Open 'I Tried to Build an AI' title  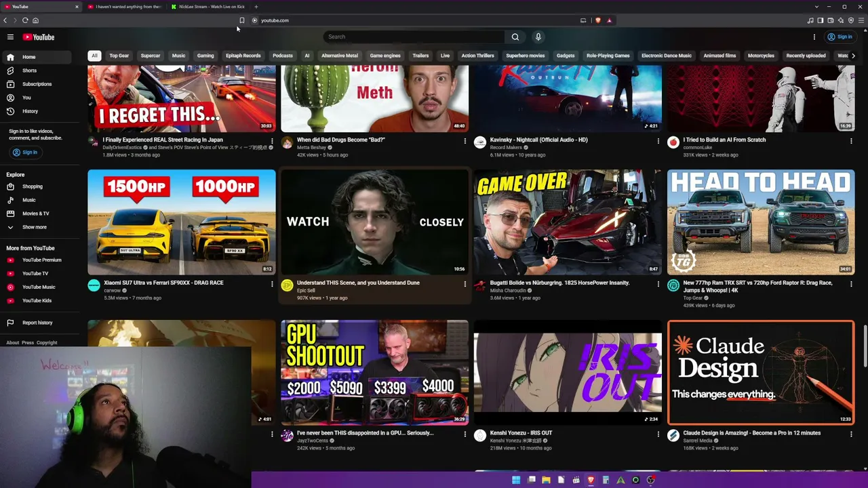click(724, 140)
